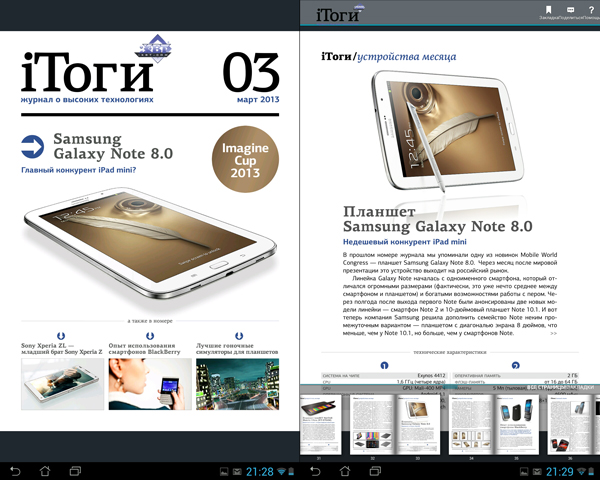Tap the >> continue-reading arrows after article text
Image resolution: width=600 pixels, height=480 pixels.
pyautogui.click(x=553, y=333)
